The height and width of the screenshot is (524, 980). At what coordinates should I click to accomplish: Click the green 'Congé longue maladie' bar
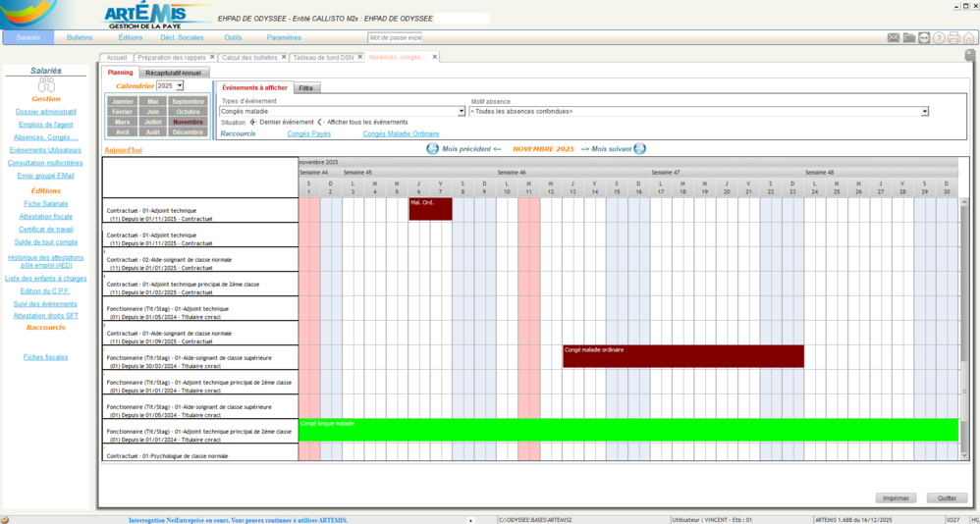pos(628,430)
